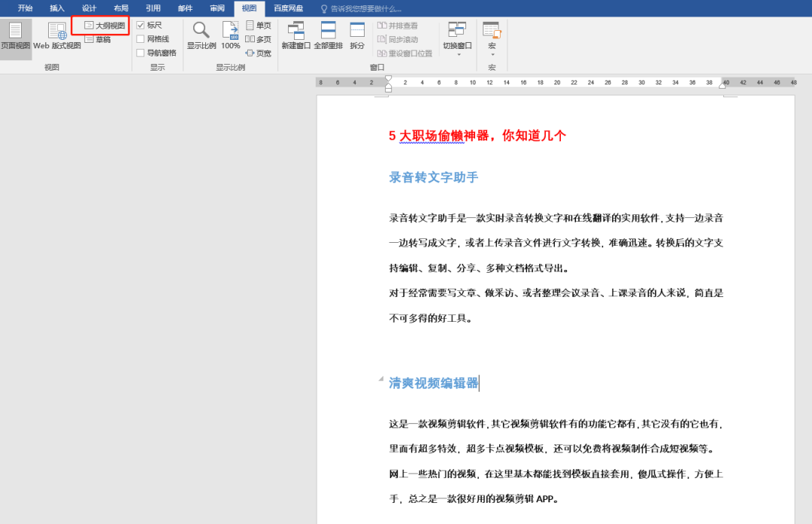The height and width of the screenshot is (524, 812).
Task: Click the line ending 视频剪辑 APP
Action: [x=474, y=499]
